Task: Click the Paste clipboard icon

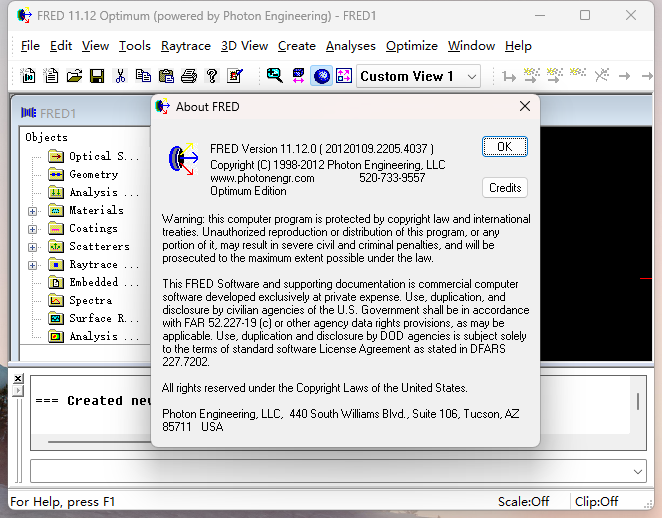Action: (166, 76)
